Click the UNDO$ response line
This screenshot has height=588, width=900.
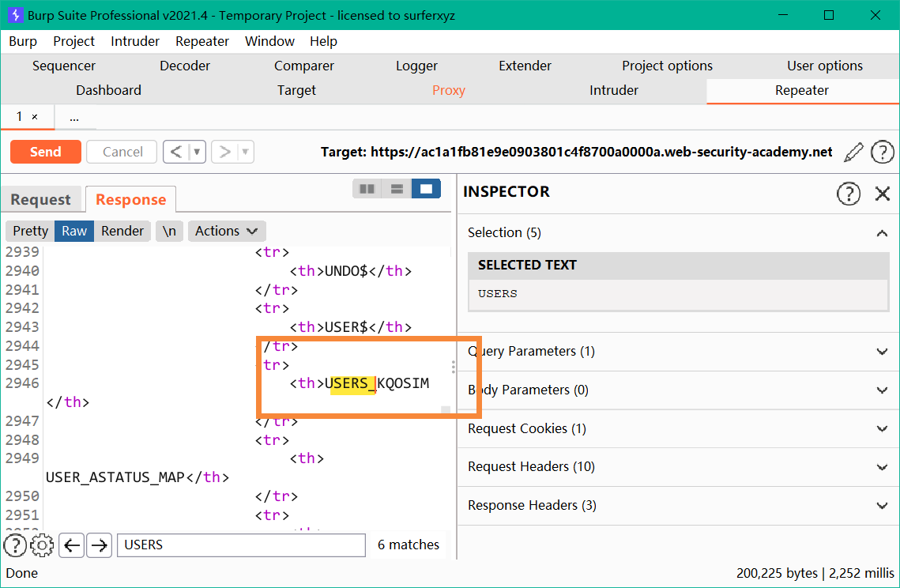pyautogui.click(x=351, y=271)
